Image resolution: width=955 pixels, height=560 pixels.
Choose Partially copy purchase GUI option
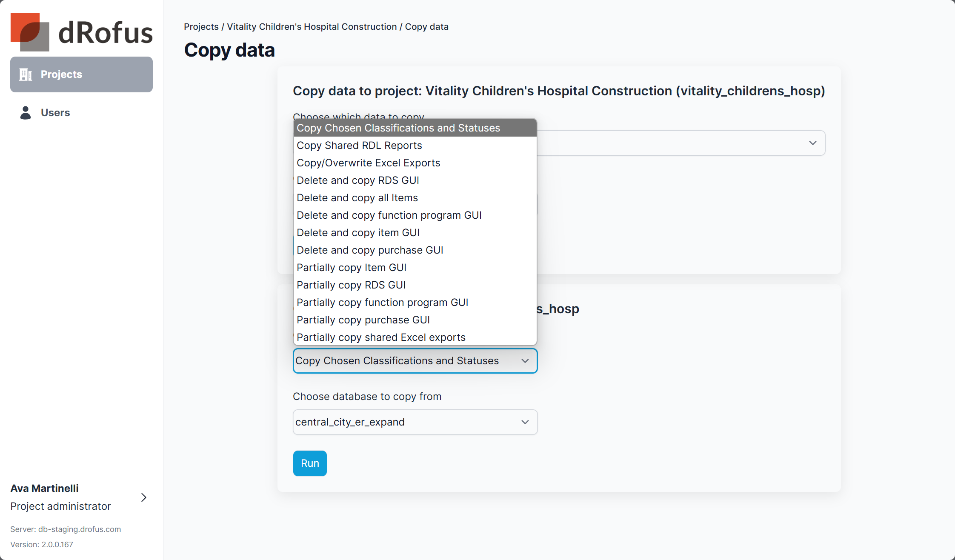(363, 320)
